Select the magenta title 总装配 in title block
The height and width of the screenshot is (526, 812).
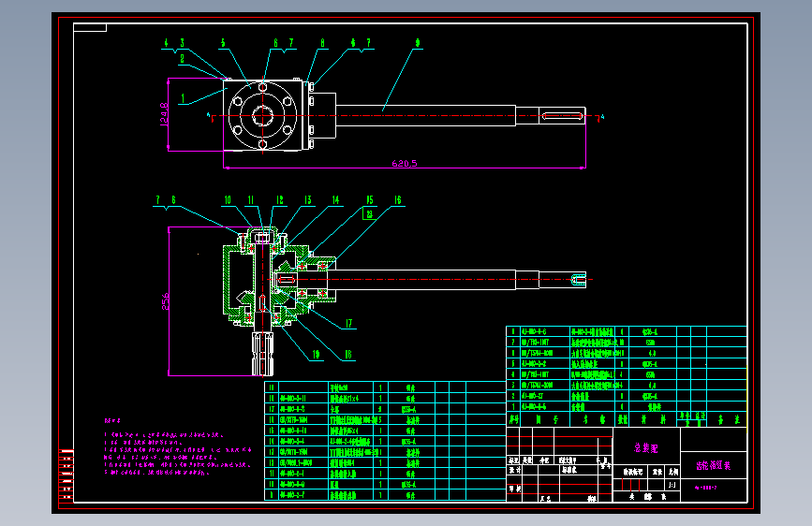646,448
